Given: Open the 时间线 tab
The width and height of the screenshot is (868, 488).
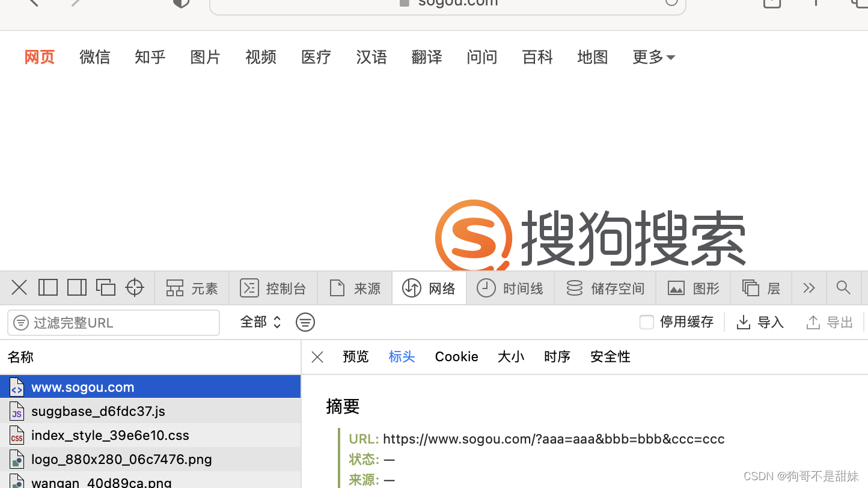Looking at the screenshot, I should tap(510, 288).
